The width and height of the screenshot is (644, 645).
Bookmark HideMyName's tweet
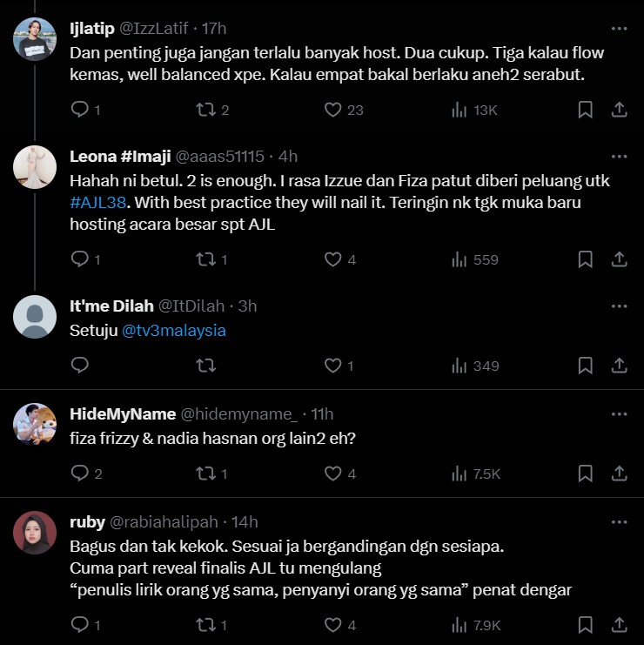tap(586, 474)
